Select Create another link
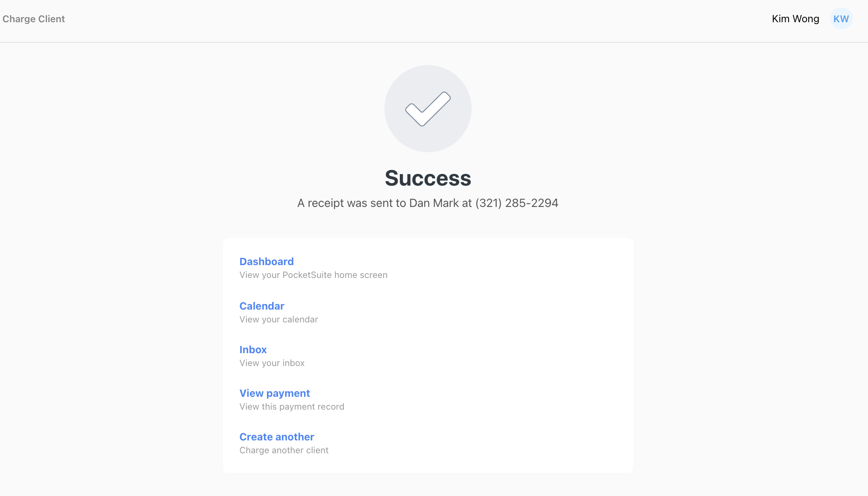 tap(277, 437)
